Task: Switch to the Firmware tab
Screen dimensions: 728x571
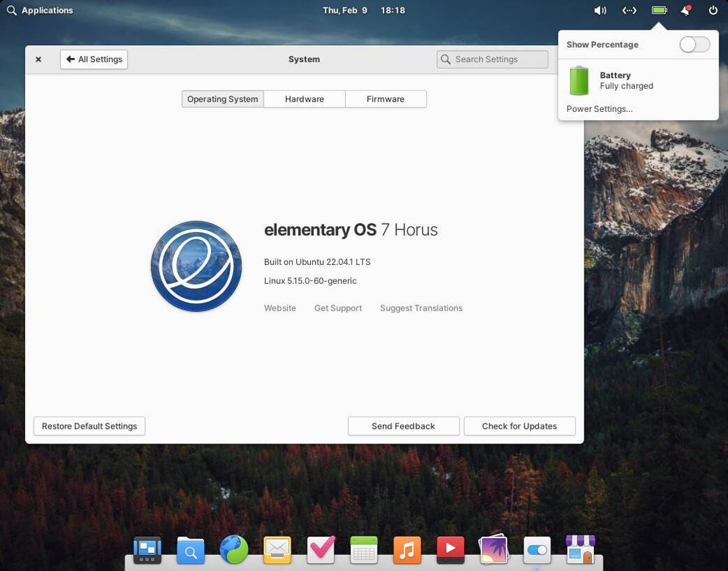Action: (386, 98)
